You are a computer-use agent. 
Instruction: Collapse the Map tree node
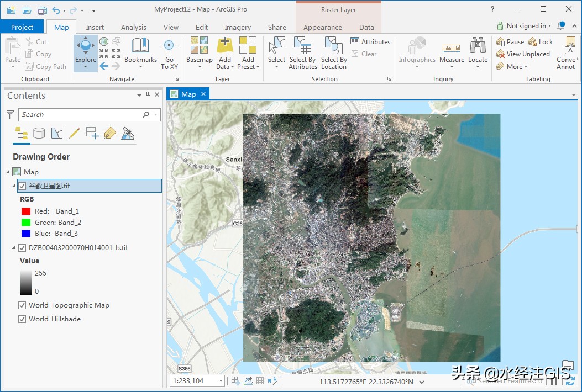(x=8, y=172)
